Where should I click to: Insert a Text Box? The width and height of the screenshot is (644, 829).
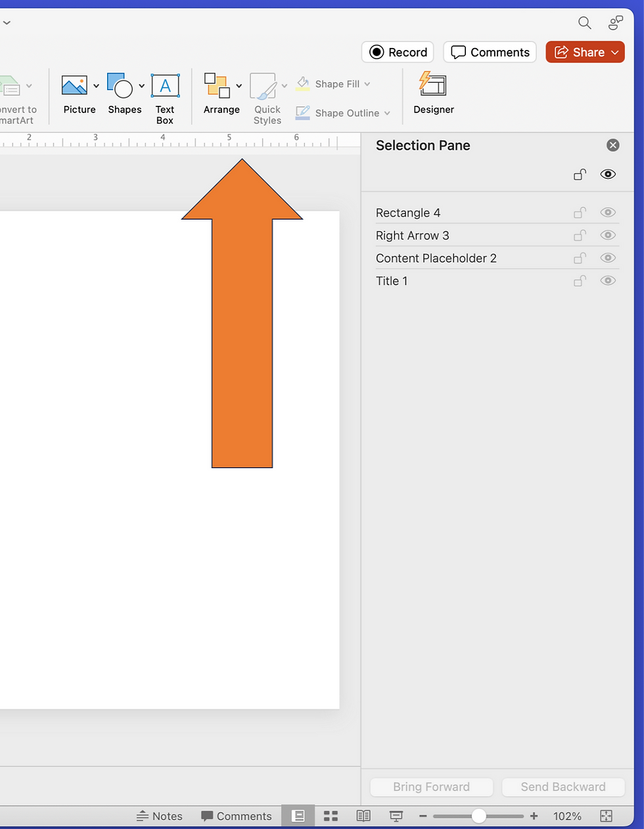(165, 85)
